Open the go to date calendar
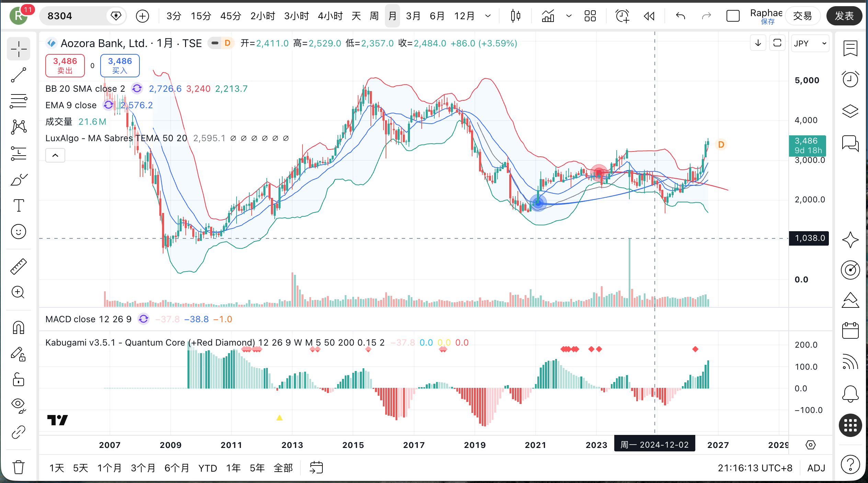868x483 pixels. click(x=316, y=468)
